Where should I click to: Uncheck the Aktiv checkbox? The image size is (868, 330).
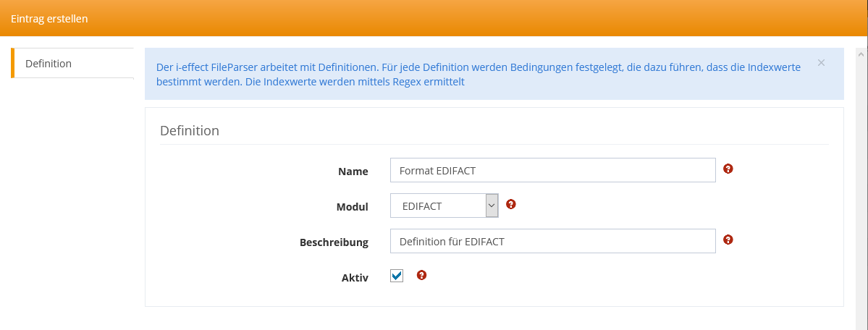click(397, 276)
